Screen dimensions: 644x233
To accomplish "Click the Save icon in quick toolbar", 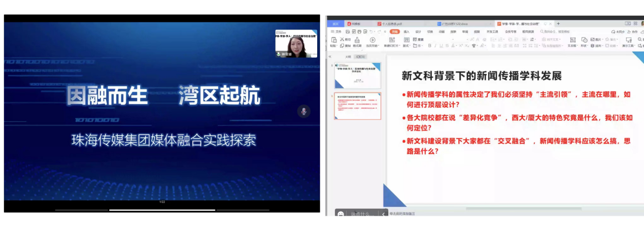I will click(x=347, y=31).
